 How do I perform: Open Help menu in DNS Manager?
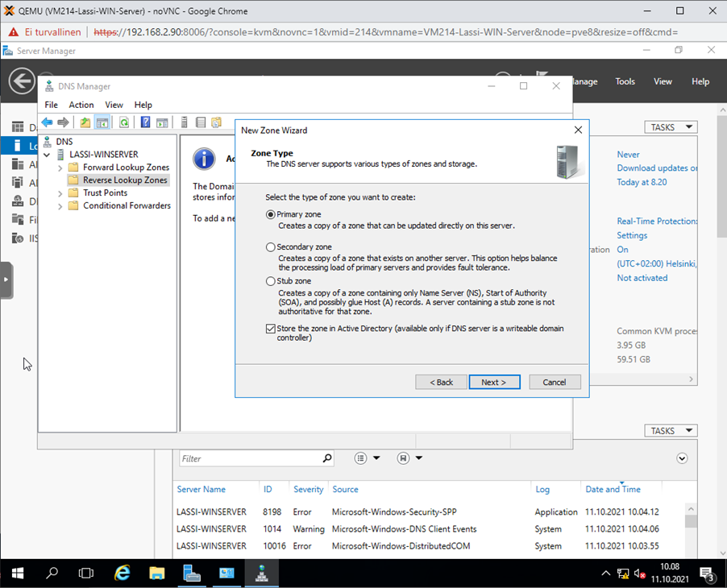[143, 105]
